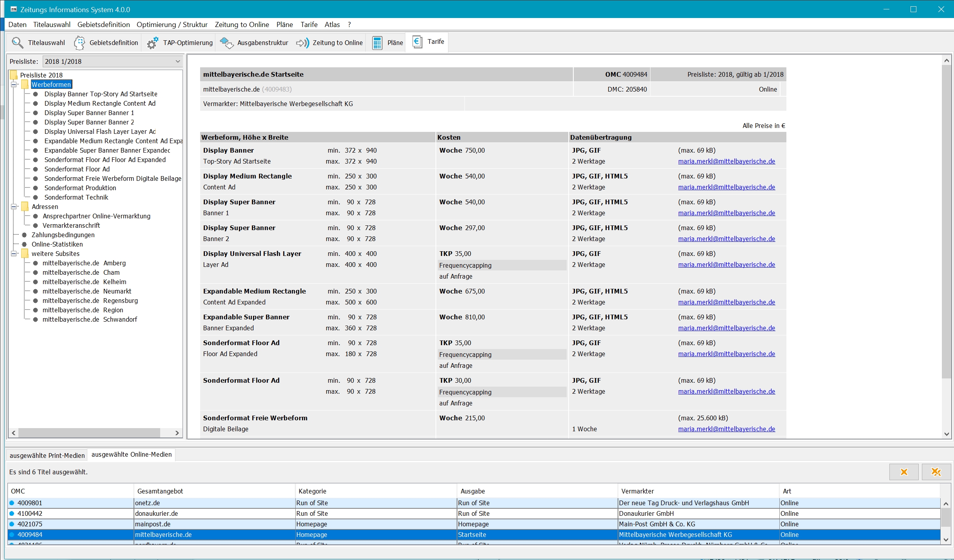954x560 pixels.
Task: Open the Optimierung / Struktur menu
Action: point(172,25)
